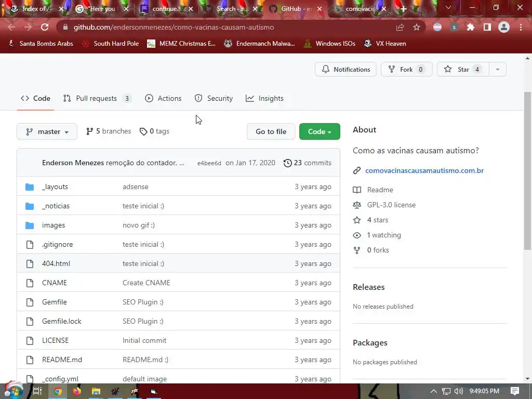View the 23 commits history link
The width and height of the screenshot is (532, 399).
pos(308,163)
